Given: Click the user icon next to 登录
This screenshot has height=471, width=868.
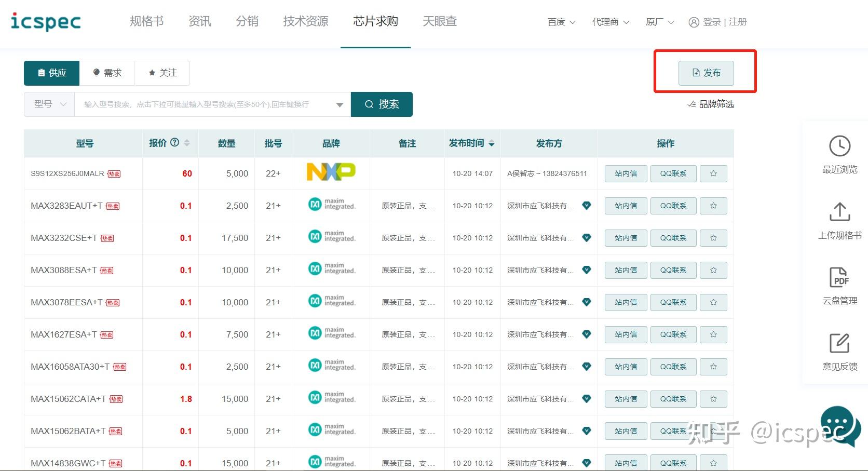Looking at the screenshot, I should click(694, 22).
